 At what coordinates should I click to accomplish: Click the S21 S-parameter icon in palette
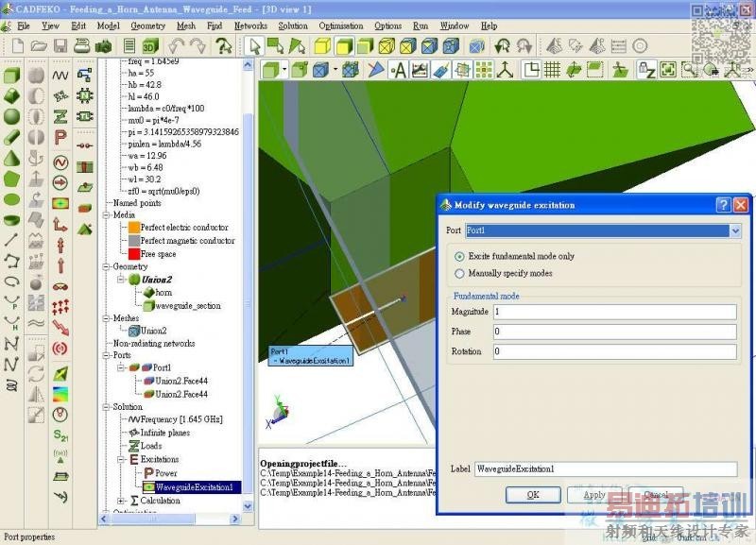60,435
